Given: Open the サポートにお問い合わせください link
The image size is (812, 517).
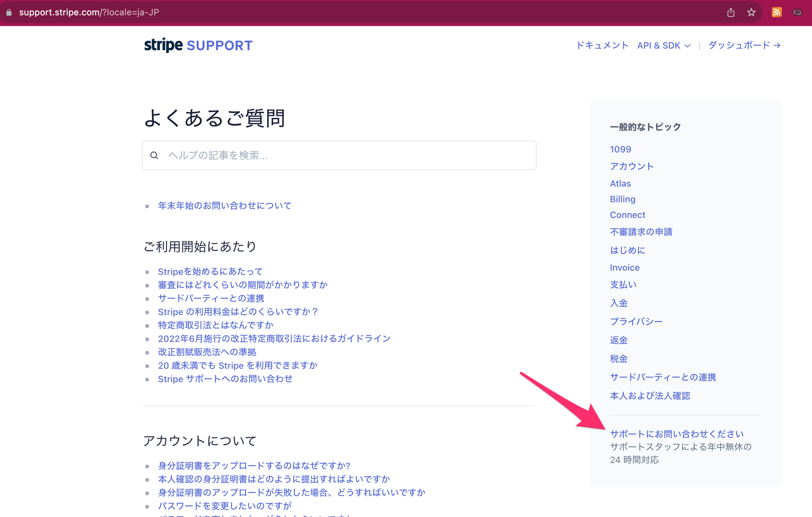Looking at the screenshot, I should click(676, 434).
